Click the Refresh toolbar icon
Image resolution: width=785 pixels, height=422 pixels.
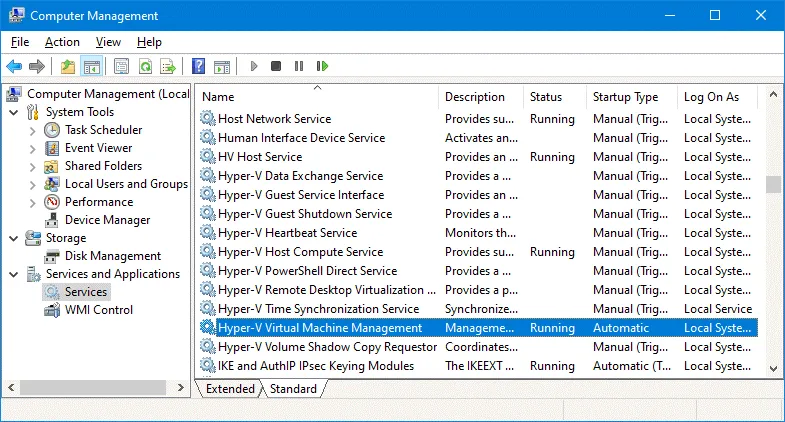[x=145, y=67]
